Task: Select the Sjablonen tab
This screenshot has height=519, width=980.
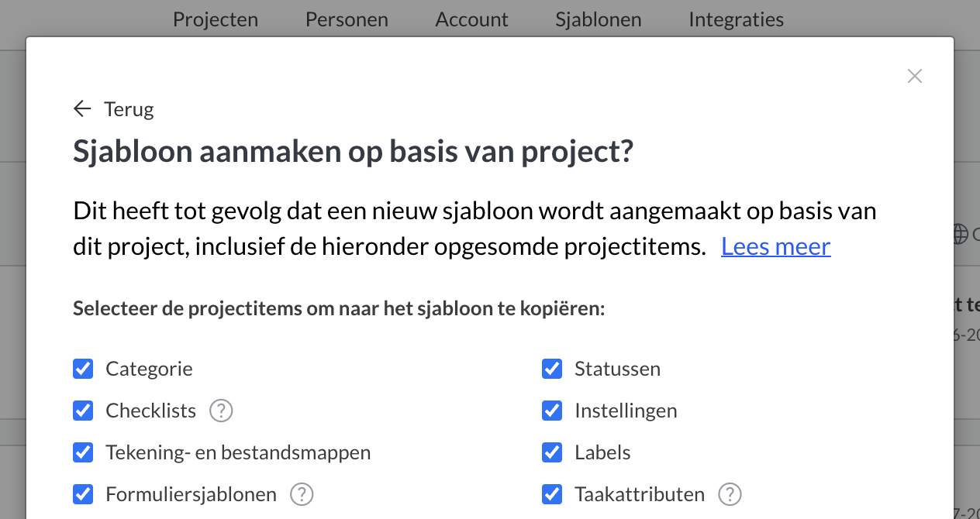Action: (x=599, y=19)
